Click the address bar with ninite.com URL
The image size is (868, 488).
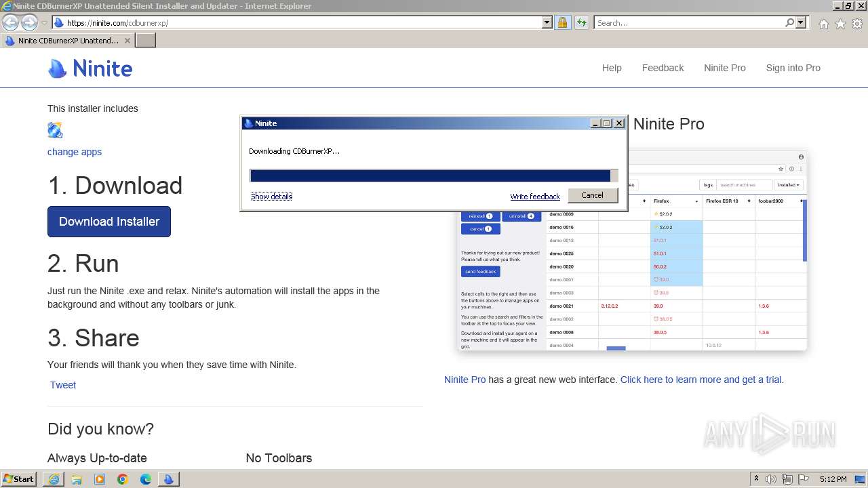click(296, 23)
